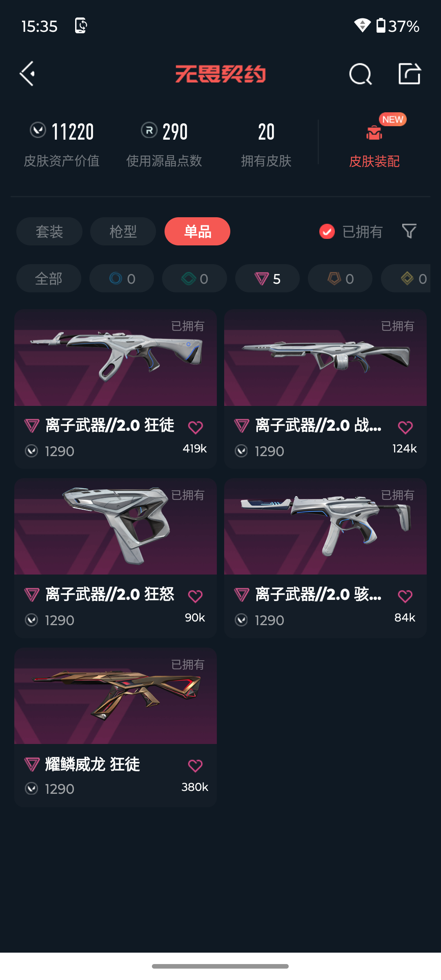Tap the share icon
The height and width of the screenshot is (980, 441).
point(410,73)
